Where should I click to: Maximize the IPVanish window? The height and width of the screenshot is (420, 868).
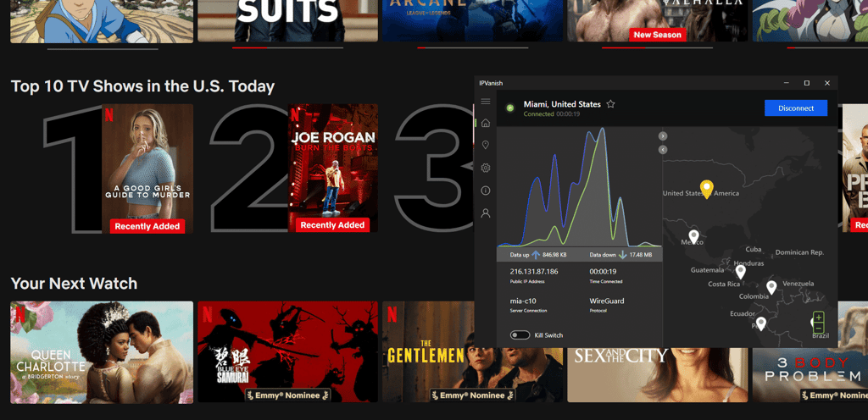tap(807, 83)
